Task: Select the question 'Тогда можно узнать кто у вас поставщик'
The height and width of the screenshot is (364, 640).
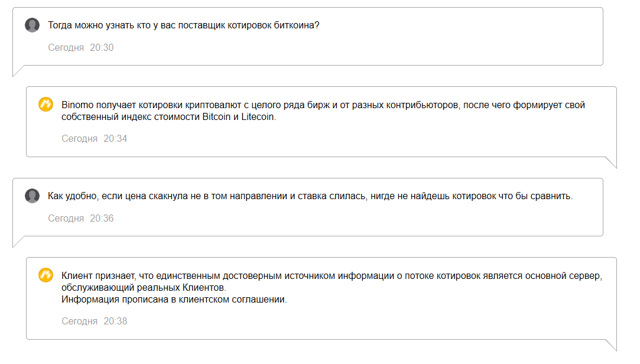Action: pyautogui.click(x=184, y=25)
